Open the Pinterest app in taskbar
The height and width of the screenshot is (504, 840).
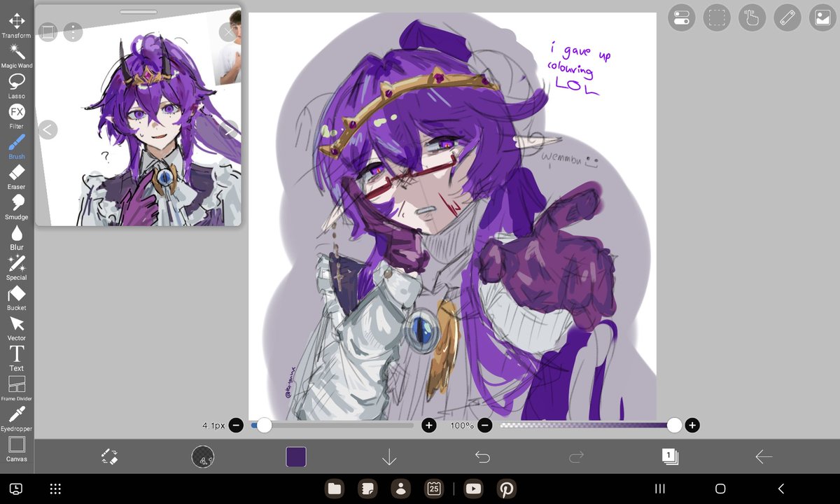click(x=507, y=489)
